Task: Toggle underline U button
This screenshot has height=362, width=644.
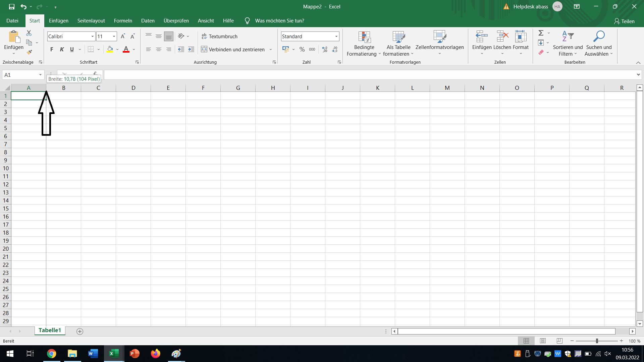Action: [72, 49]
